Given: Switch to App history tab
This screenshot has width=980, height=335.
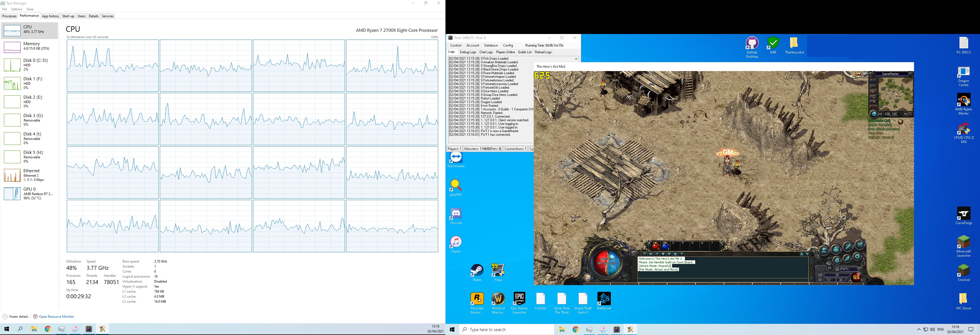Looking at the screenshot, I should 50,16.
